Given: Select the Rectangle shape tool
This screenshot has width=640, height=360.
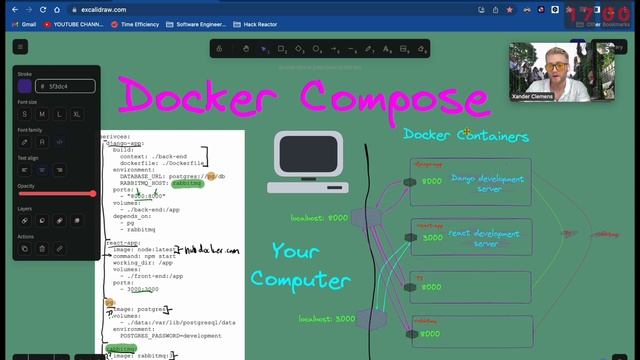Looking at the screenshot, I should pyautogui.click(x=282, y=49).
